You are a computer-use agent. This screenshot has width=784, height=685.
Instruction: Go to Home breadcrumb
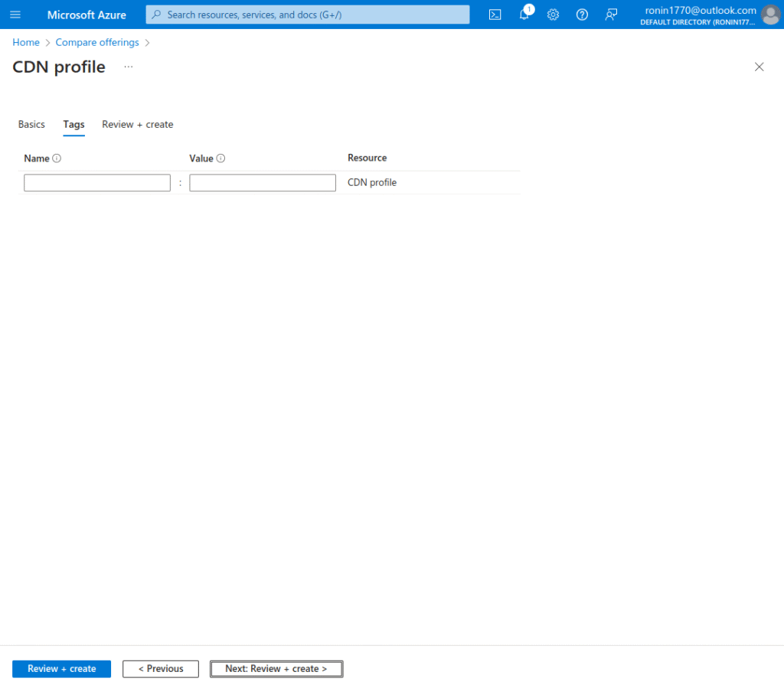[26, 43]
